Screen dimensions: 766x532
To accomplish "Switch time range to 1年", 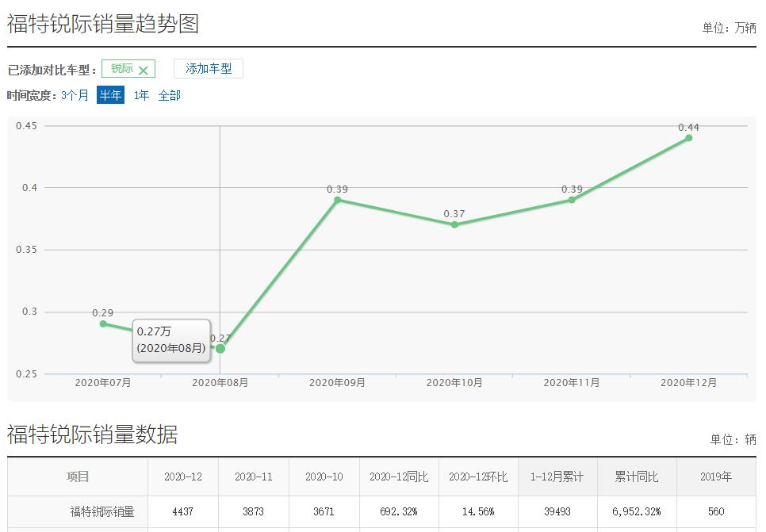I will (x=141, y=95).
